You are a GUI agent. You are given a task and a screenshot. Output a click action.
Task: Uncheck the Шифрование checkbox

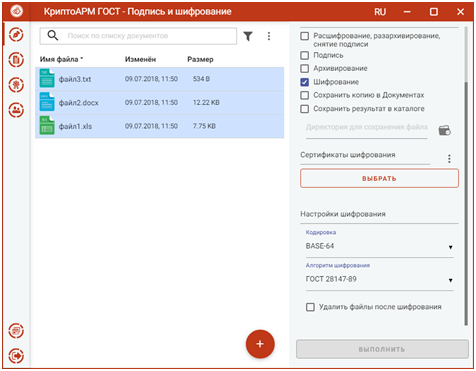304,82
